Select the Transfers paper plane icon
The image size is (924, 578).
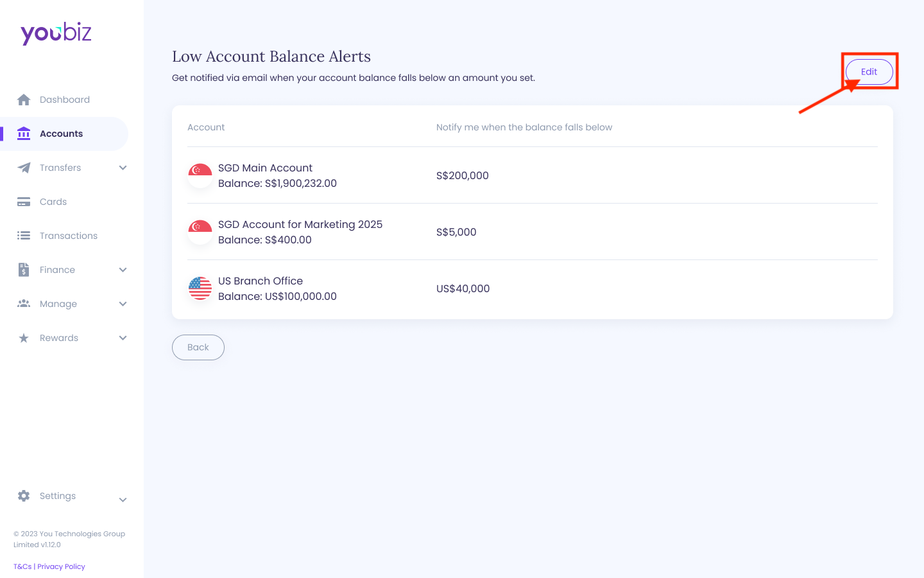pos(24,168)
